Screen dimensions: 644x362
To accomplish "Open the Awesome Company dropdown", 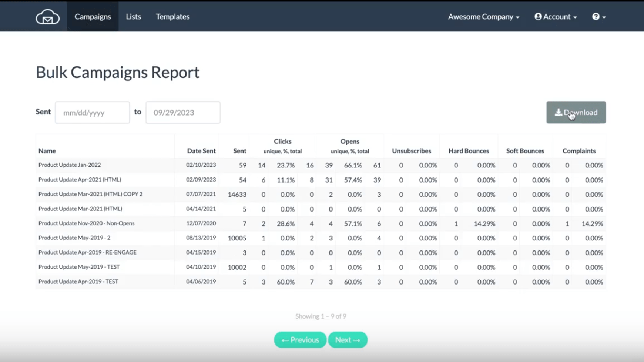I will [x=484, y=16].
